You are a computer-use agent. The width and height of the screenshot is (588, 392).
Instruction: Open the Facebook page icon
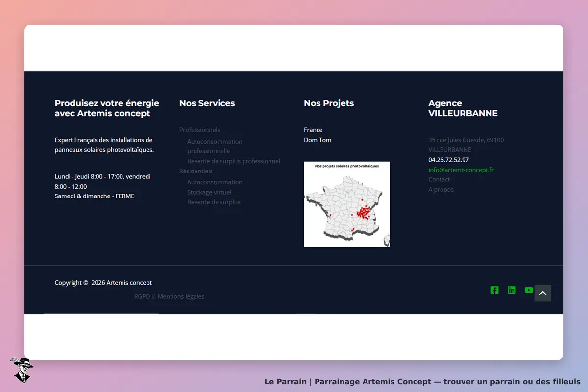[494, 290]
